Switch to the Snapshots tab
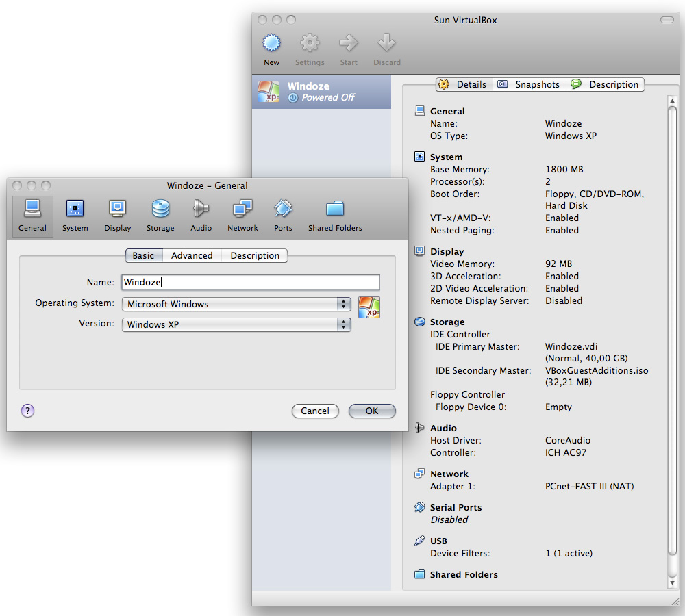 (x=530, y=84)
